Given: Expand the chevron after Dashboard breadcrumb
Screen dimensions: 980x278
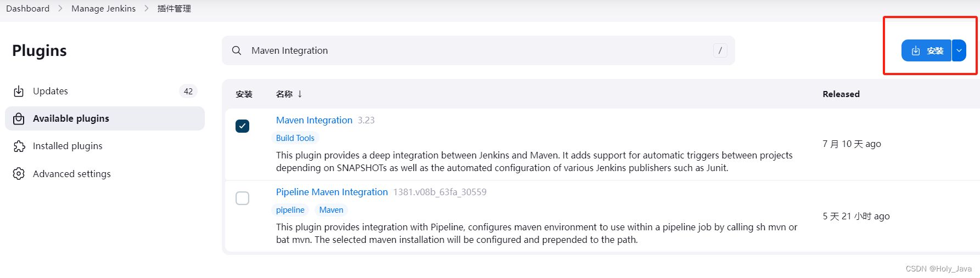Looking at the screenshot, I should 60,9.
